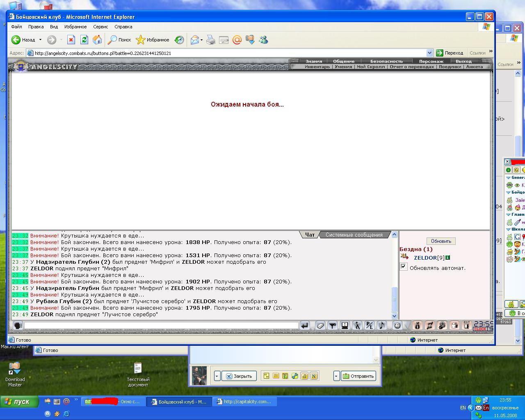Screen dimensions: 525x420
Task: Open the Правка menu
Action: click(x=36, y=27)
